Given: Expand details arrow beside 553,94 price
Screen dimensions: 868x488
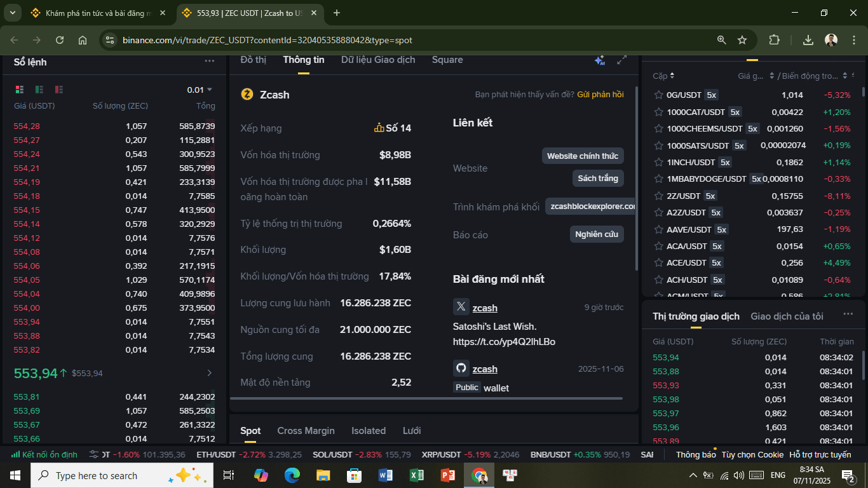Looking at the screenshot, I should coord(210,373).
